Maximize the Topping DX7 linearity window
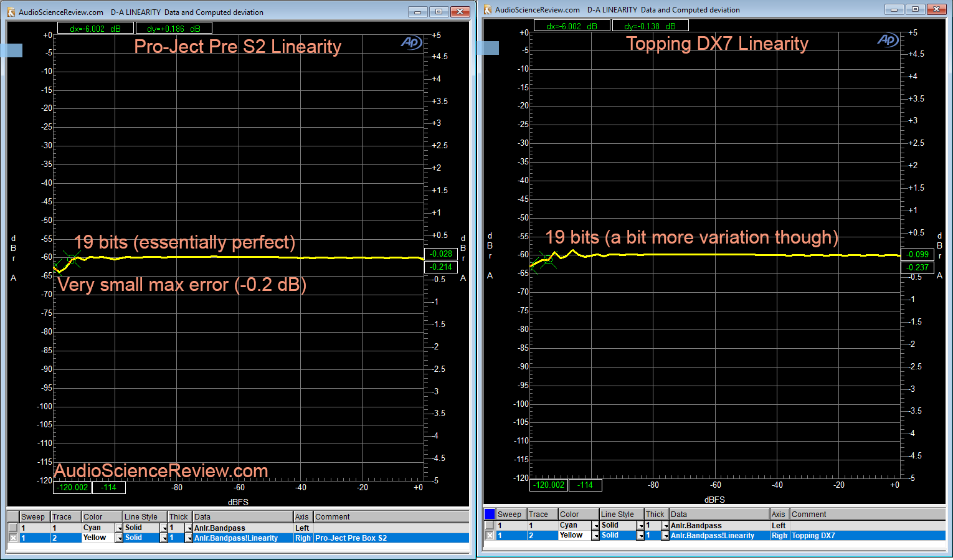 click(x=915, y=9)
